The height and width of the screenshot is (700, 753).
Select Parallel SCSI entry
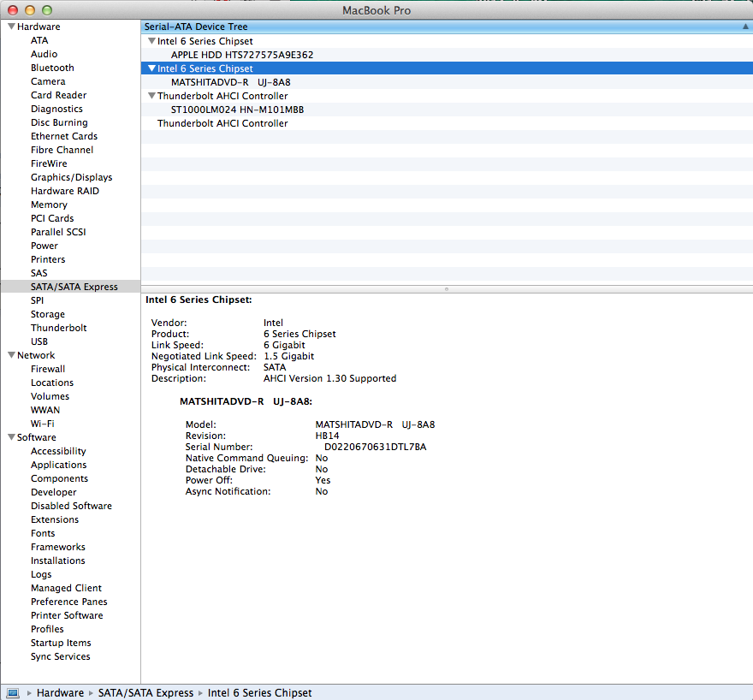(58, 232)
